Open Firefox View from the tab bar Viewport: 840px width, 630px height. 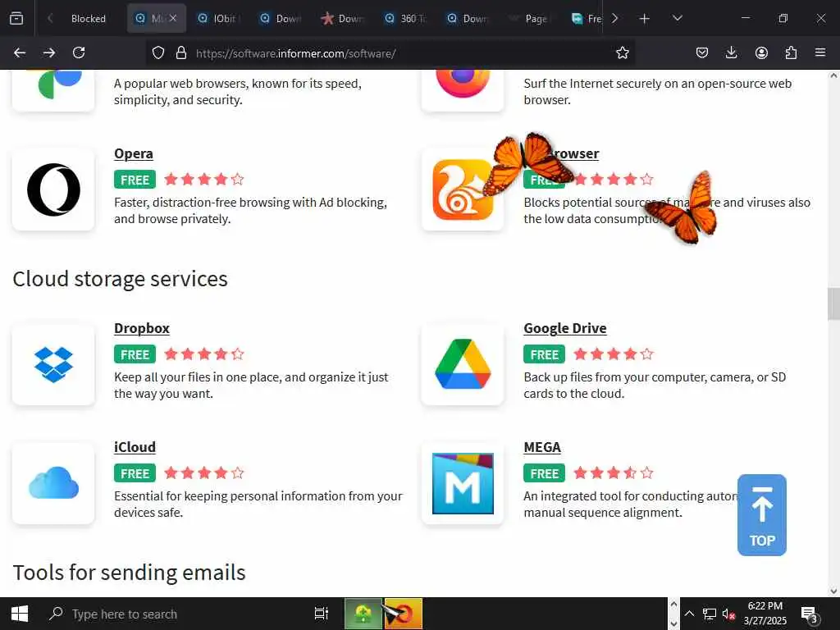pos(16,18)
